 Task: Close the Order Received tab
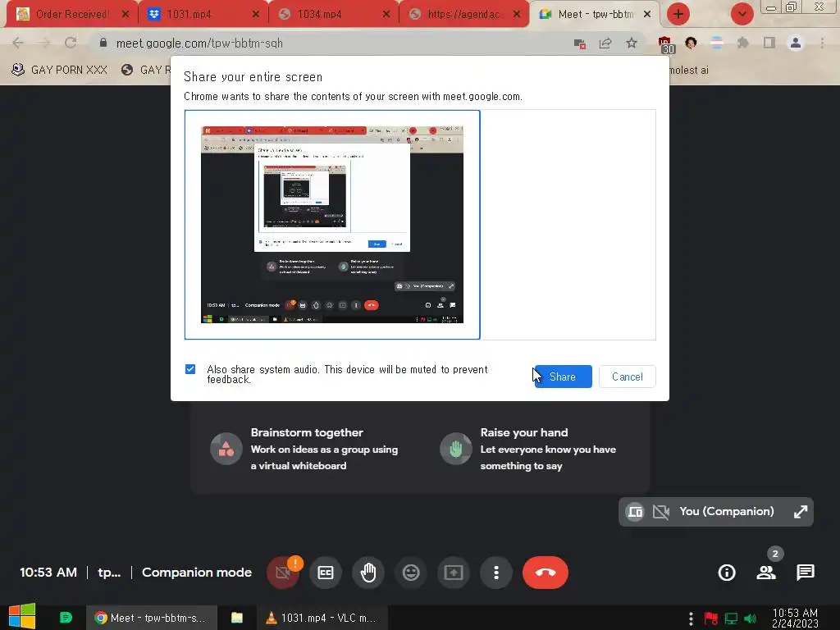click(126, 15)
